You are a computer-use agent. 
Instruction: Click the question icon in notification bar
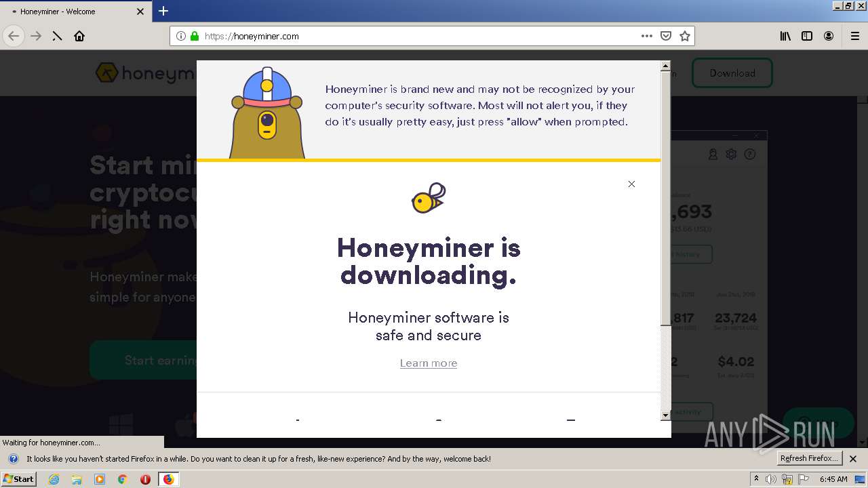(13, 459)
